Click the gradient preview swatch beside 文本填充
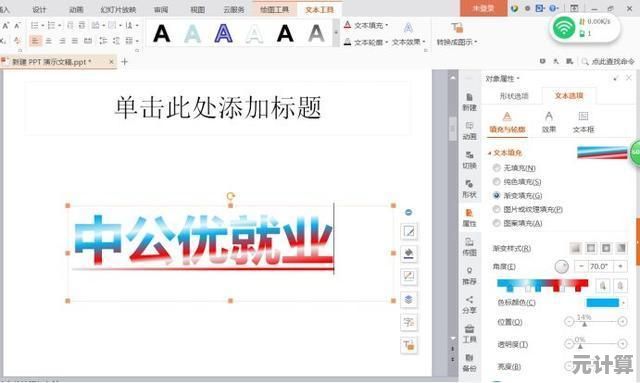The image size is (640, 383). 602,153
